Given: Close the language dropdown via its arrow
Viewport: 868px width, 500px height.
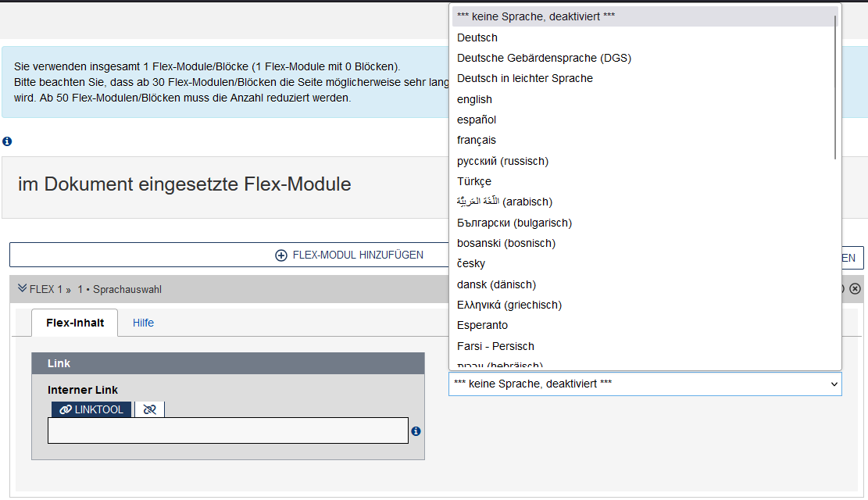Looking at the screenshot, I should pos(834,384).
